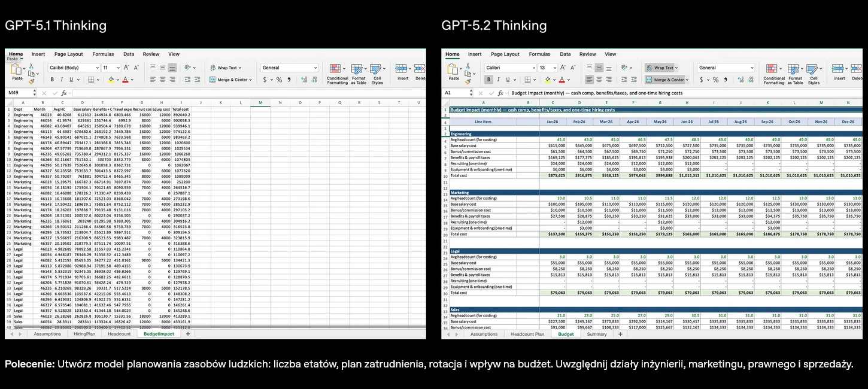Open the Summary sheet tab
This screenshot has height=389, width=868.
pyautogui.click(x=596, y=334)
